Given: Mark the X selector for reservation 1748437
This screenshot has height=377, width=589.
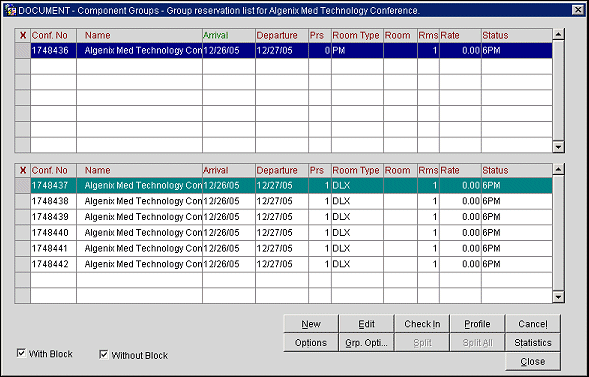Looking at the screenshot, I should pos(23,185).
